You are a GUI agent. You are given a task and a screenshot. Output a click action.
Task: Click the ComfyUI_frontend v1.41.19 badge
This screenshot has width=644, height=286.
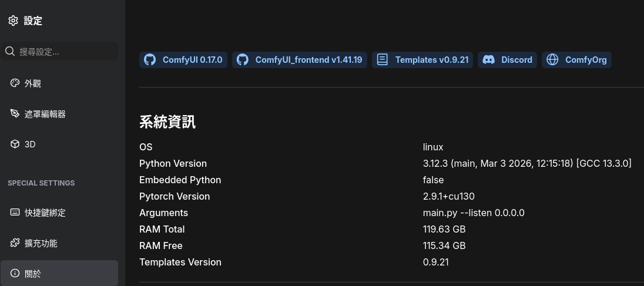300,60
